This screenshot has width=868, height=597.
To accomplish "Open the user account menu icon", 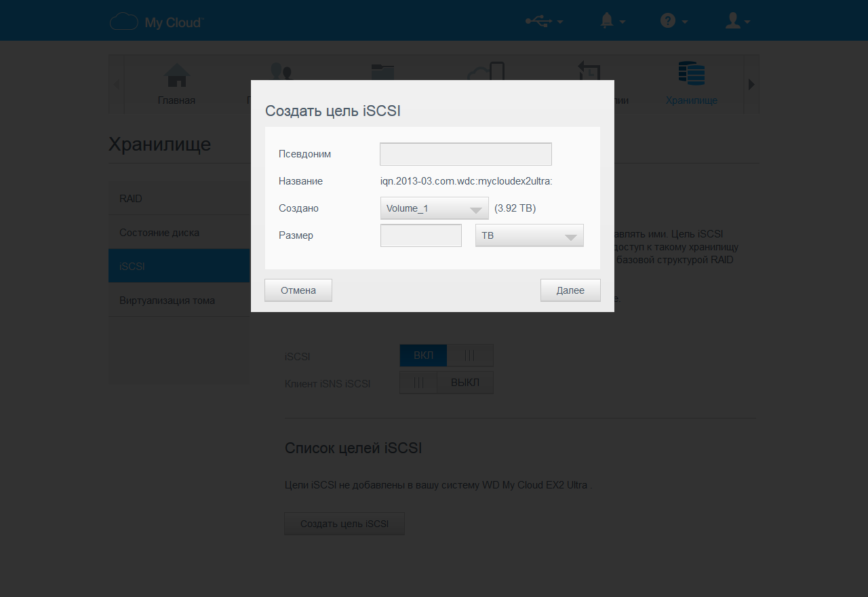I will [738, 22].
